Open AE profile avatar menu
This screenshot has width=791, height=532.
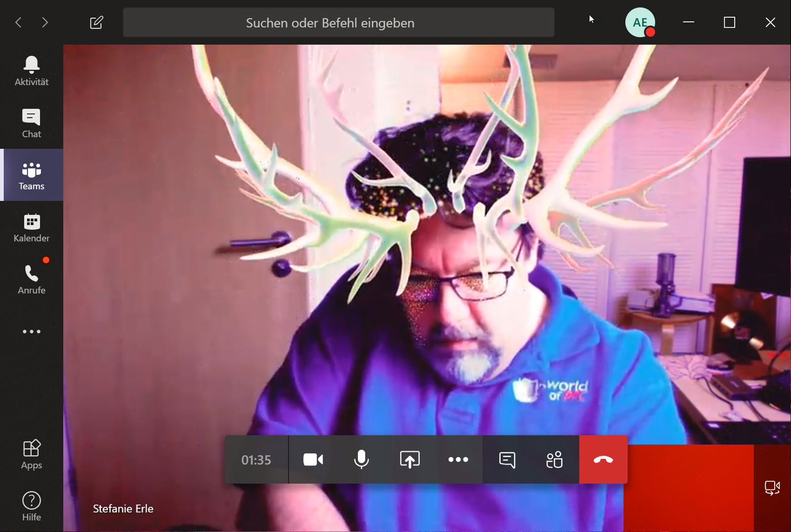[640, 23]
